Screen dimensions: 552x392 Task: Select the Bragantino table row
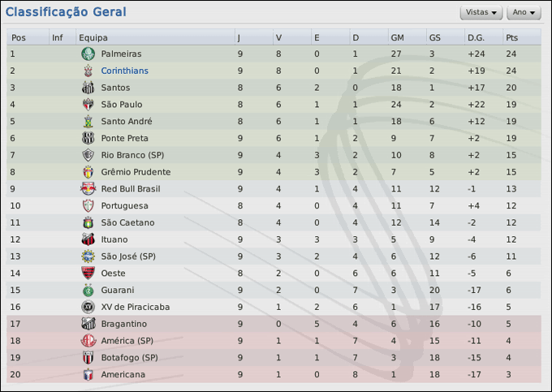274,324
